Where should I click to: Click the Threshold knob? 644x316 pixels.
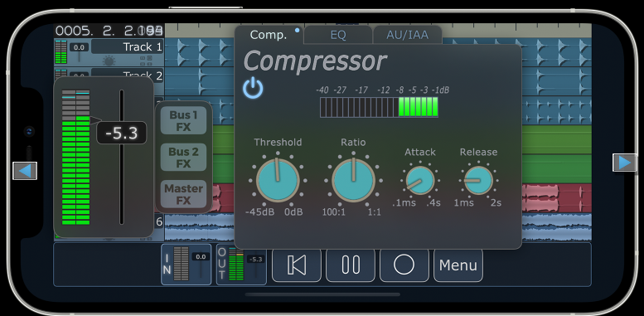[278, 181]
